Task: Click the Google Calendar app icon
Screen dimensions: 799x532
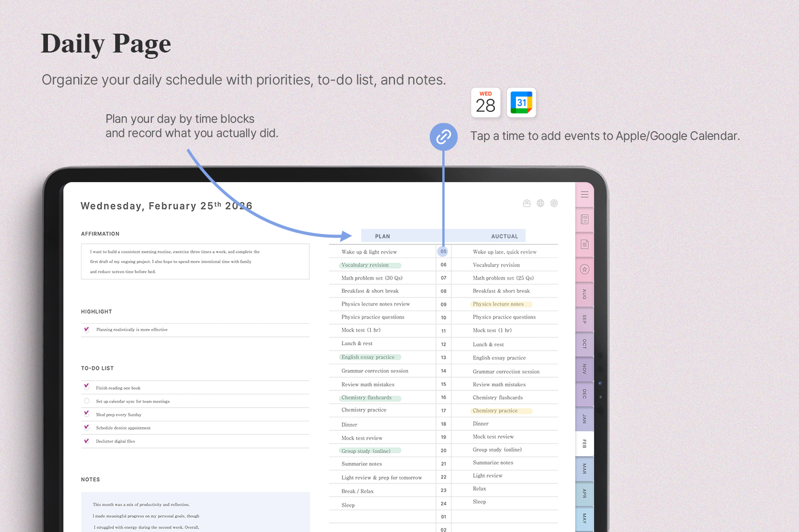Action: point(521,103)
